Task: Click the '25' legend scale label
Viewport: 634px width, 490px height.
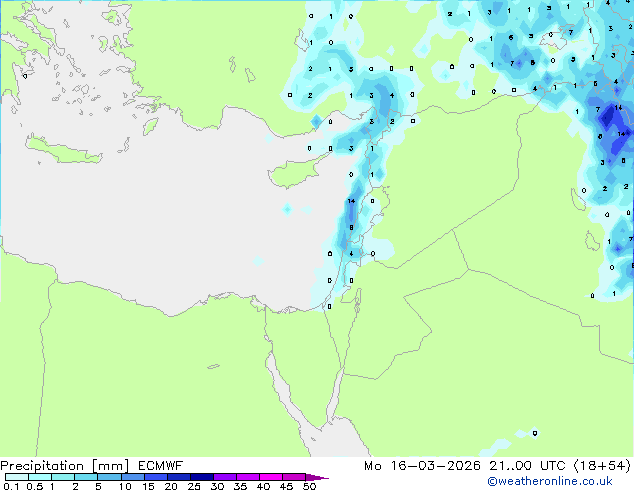Action: pos(194,486)
